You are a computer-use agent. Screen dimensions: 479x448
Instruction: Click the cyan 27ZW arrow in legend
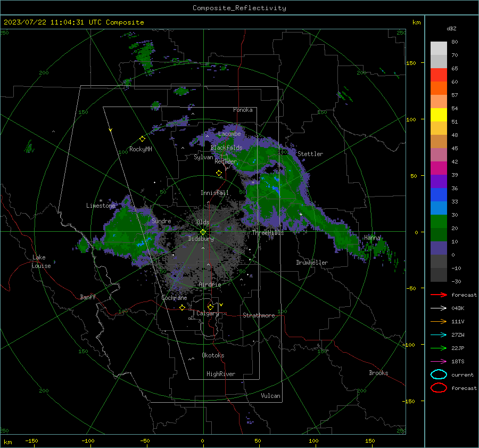[439, 335]
